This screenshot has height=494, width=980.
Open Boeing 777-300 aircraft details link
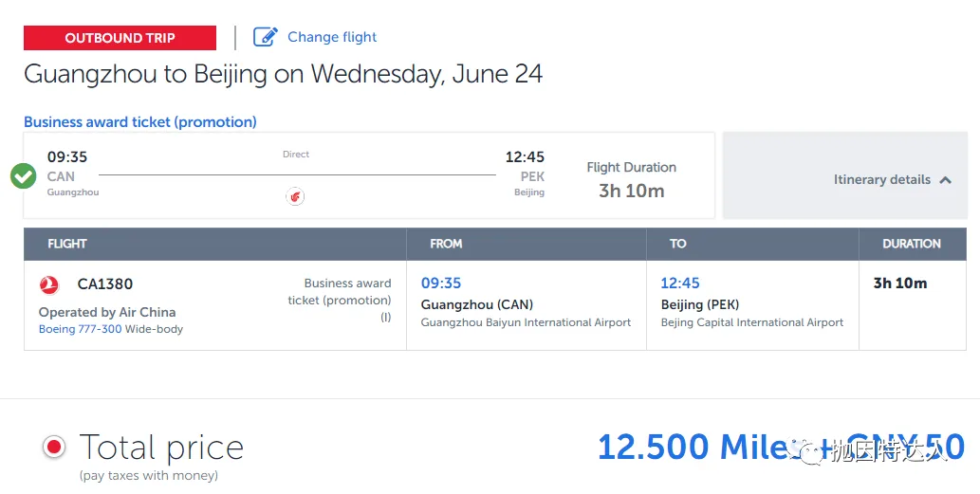[x=80, y=329]
